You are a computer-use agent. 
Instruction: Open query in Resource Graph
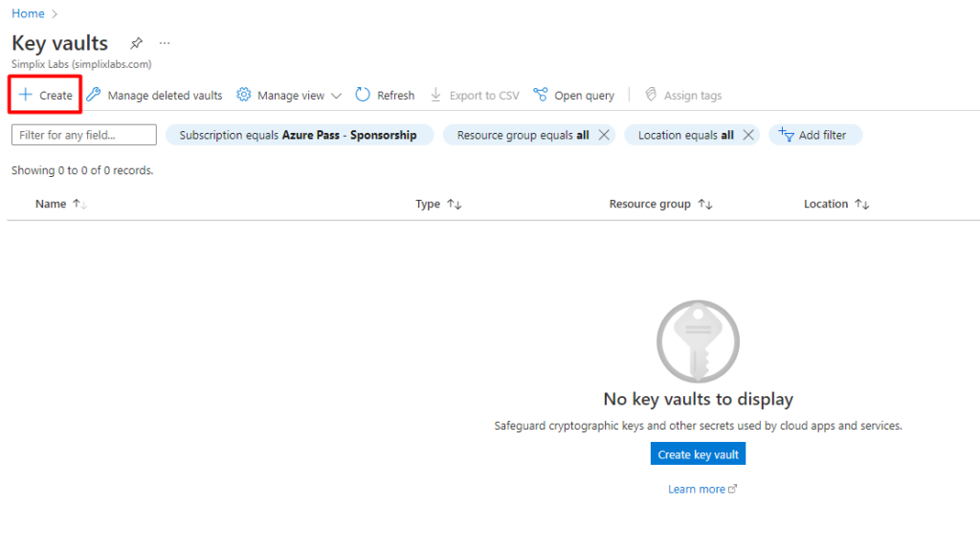(574, 96)
